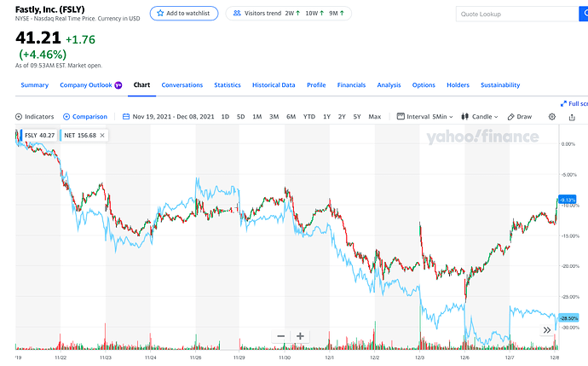Screen dimensions: 588x366
Task: Zoom out the chart with minus button
Action: (x=281, y=336)
